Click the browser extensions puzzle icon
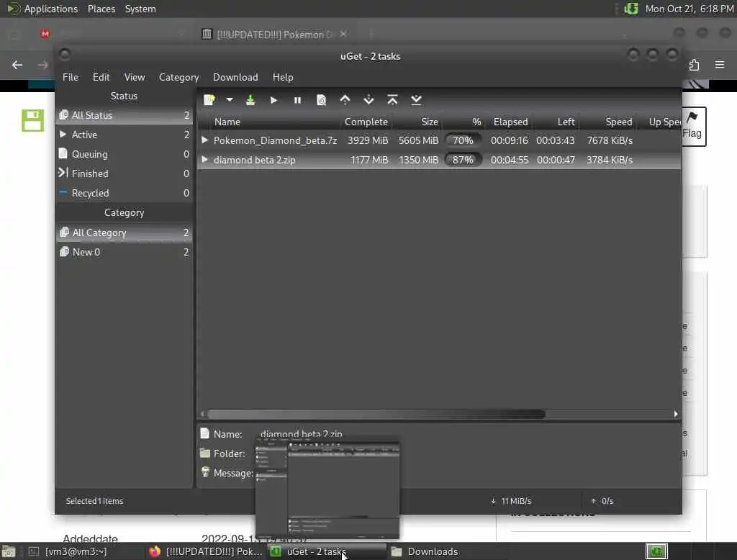 695,65
